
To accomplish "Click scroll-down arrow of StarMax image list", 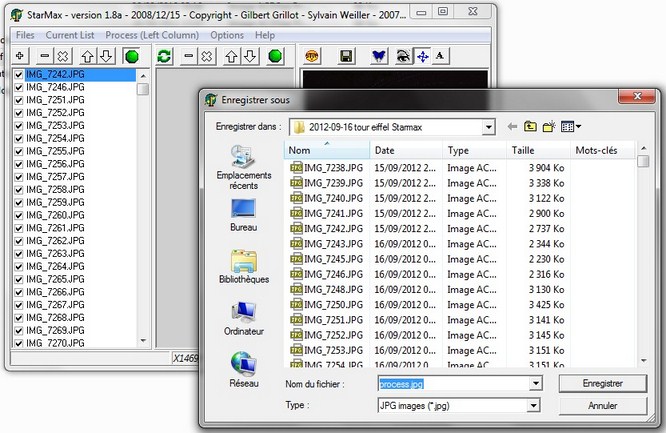I will point(143,341).
